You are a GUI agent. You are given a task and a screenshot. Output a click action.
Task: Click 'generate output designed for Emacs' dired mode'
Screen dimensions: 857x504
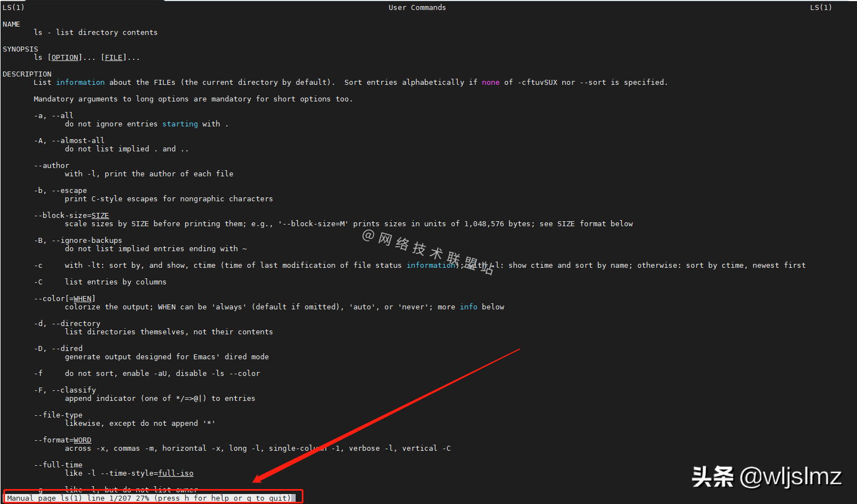point(166,357)
